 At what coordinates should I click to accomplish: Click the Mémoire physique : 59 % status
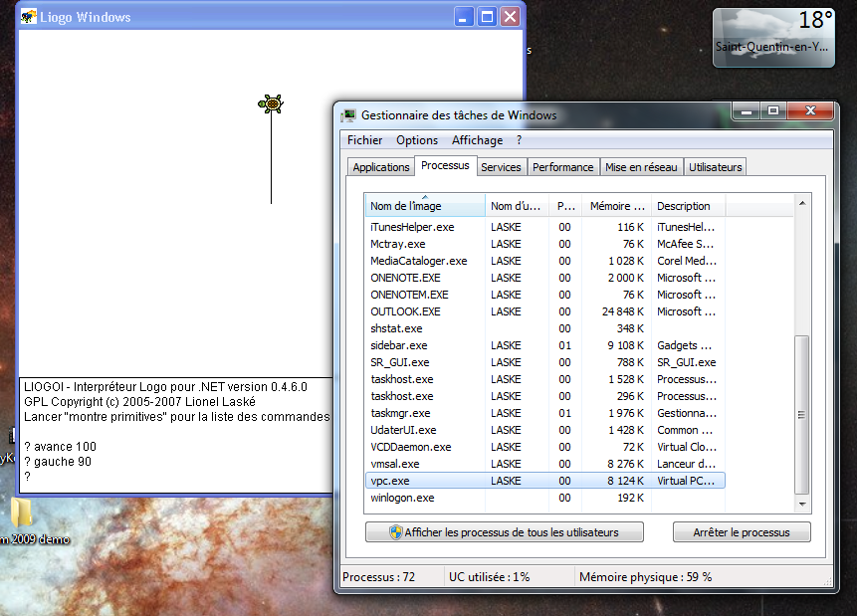tap(645, 577)
